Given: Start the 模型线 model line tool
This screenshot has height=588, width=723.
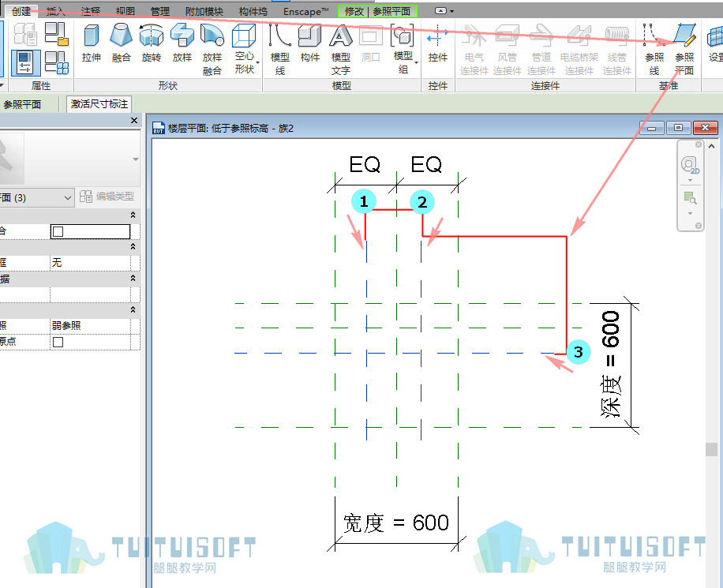Looking at the screenshot, I should pos(280,50).
